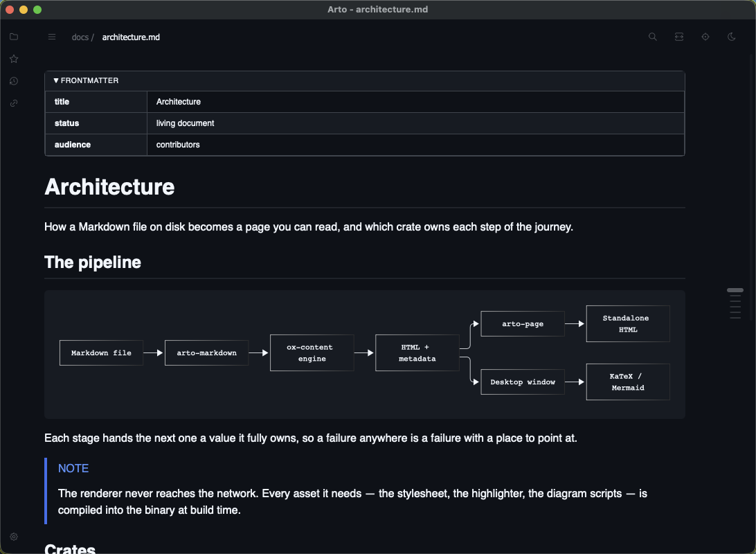Open settings gear at sidebar bottom
Image resolution: width=756 pixels, height=554 pixels.
[x=14, y=537]
